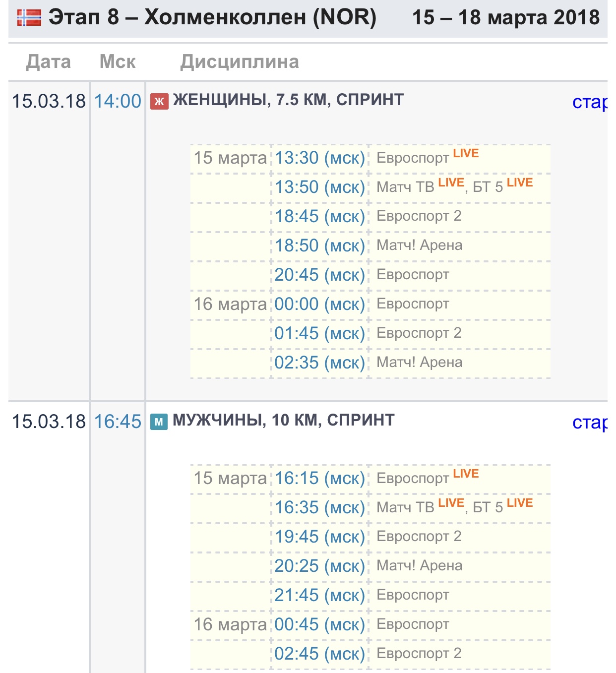Click the Дата column header

point(49,62)
